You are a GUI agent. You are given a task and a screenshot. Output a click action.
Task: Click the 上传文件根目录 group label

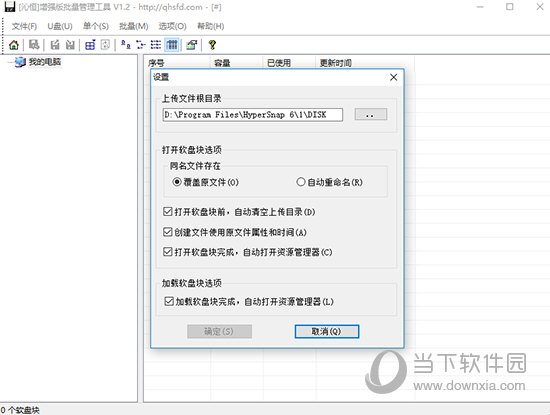click(x=192, y=99)
